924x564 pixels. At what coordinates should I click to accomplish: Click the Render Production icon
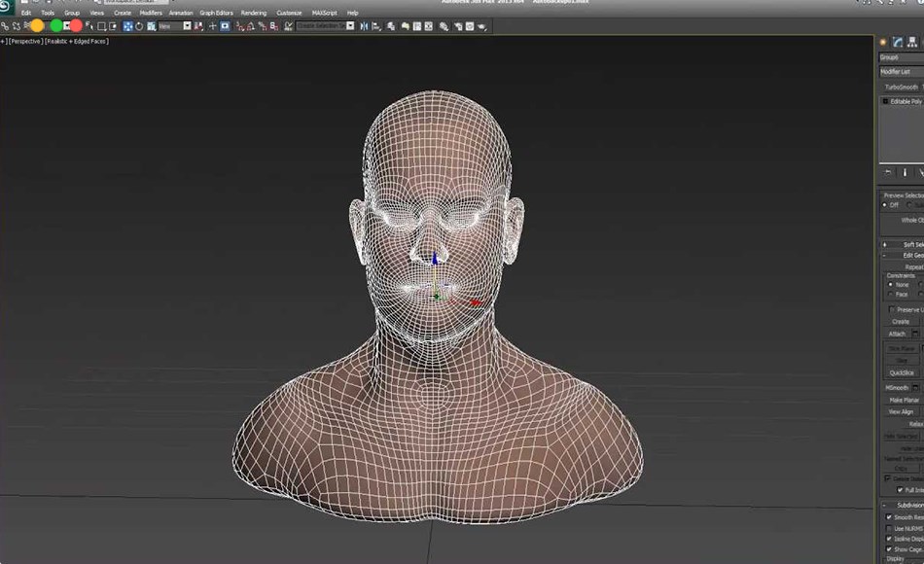[481, 26]
